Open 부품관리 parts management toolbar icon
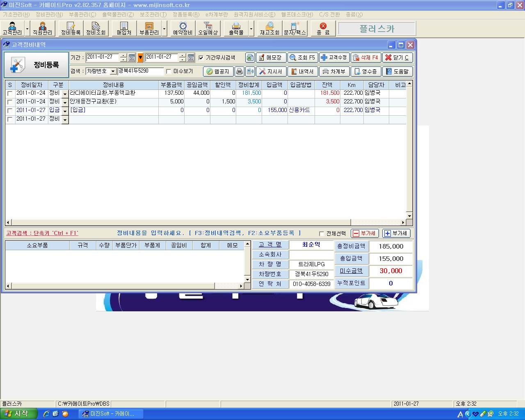Screen dimensions: 525x420 click(x=149, y=29)
